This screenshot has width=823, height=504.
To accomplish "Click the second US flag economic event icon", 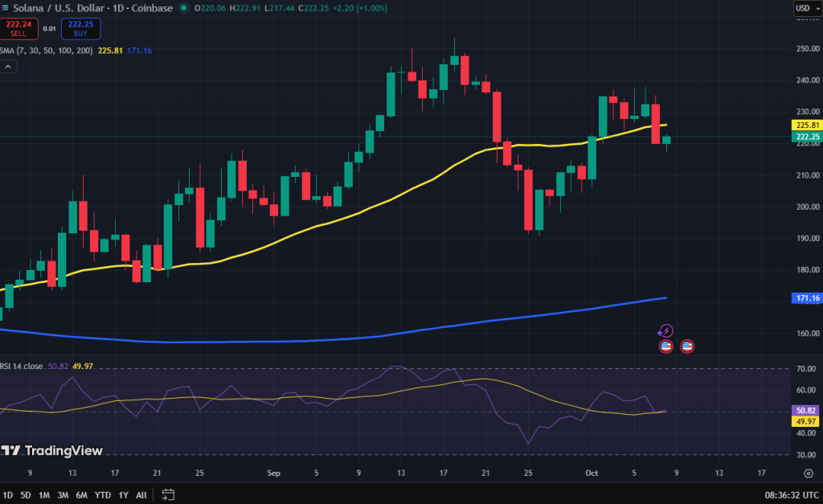I will tap(687, 346).
